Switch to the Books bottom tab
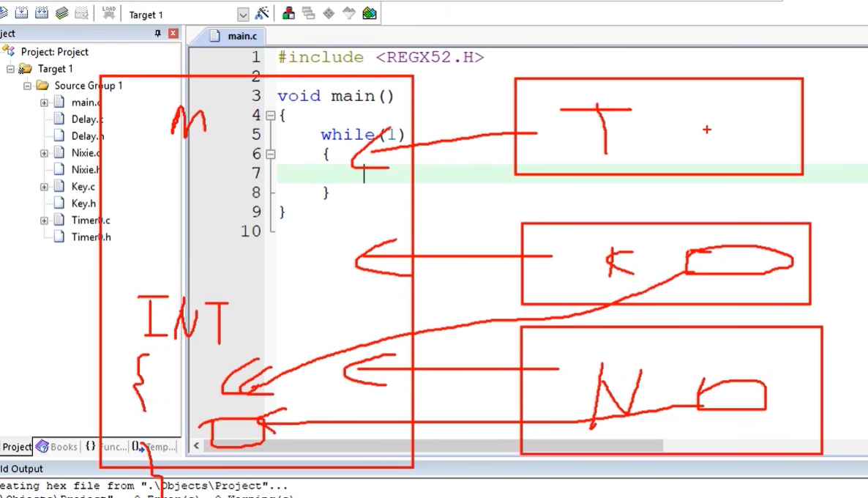The width and height of the screenshot is (868, 498). tap(57, 447)
